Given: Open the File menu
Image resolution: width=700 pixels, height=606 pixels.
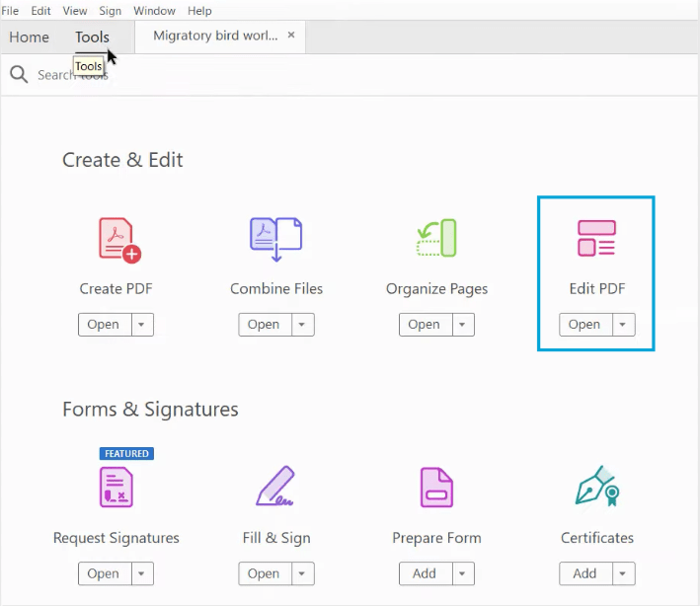Looking at the screenshot, I should tap(10, 11).
